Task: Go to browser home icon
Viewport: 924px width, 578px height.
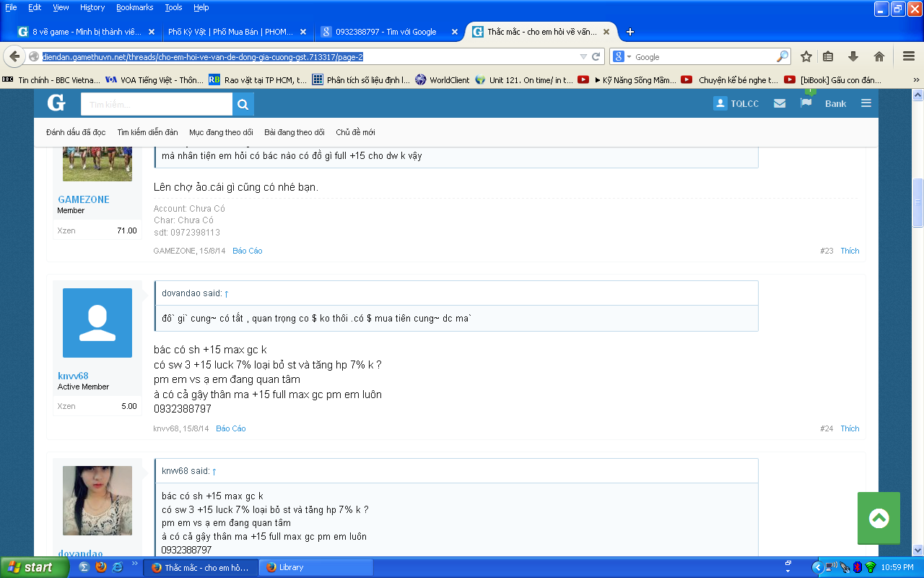Action: coord(879,56)
